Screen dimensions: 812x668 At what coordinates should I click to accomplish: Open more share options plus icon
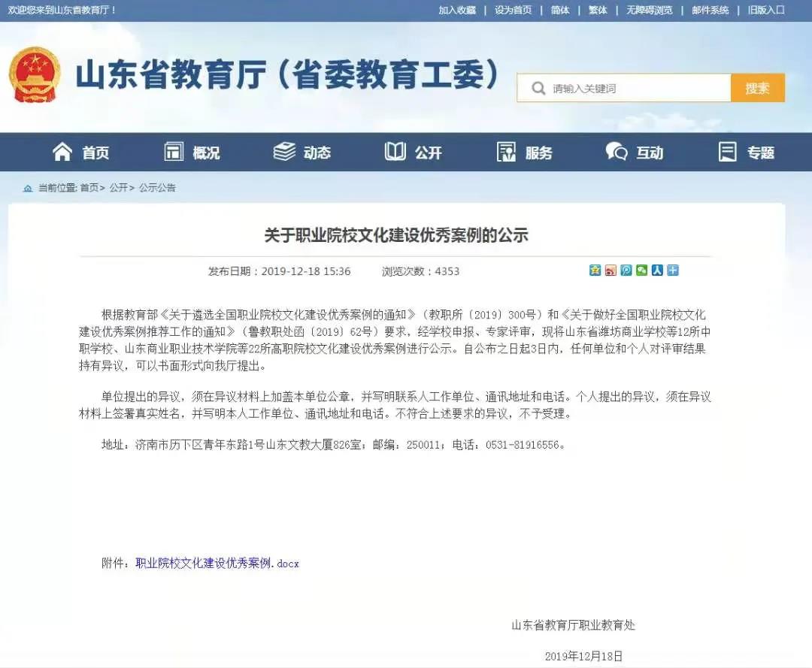673,271
